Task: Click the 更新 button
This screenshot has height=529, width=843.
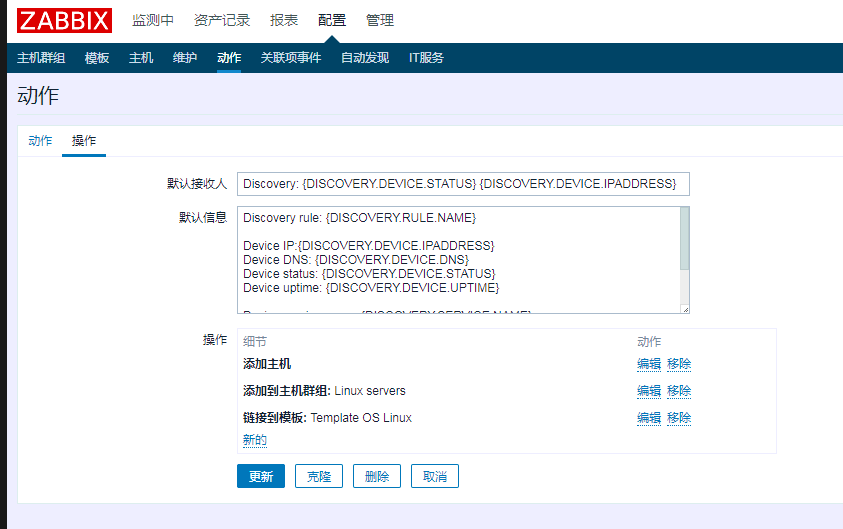Action: (x=261, y=476)
